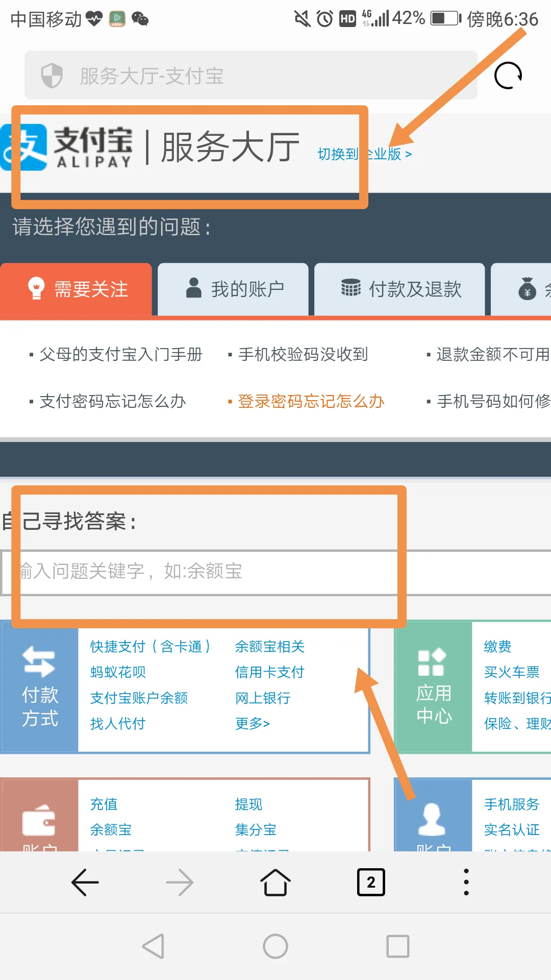Image resolution: width=551 pixels, height=980 pixels.
Task: Tap the browser forward arrow
Action: click(180, 882)
